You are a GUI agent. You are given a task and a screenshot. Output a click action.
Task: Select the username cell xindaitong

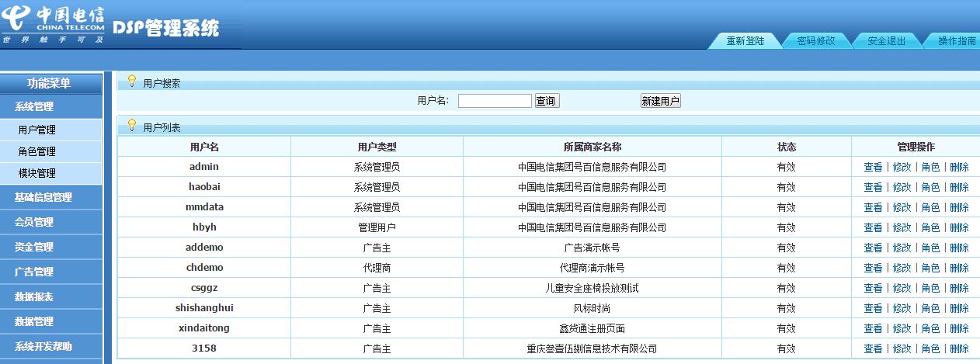pyautogui.click(x=204, y=328)
